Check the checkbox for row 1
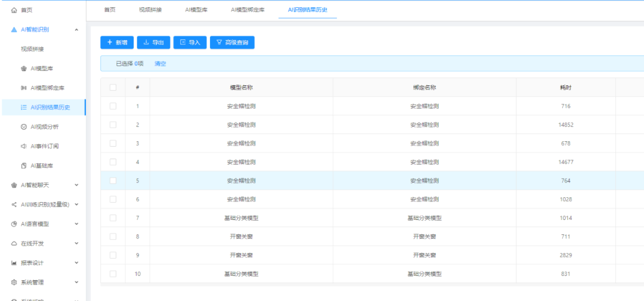 click(113, 106)
